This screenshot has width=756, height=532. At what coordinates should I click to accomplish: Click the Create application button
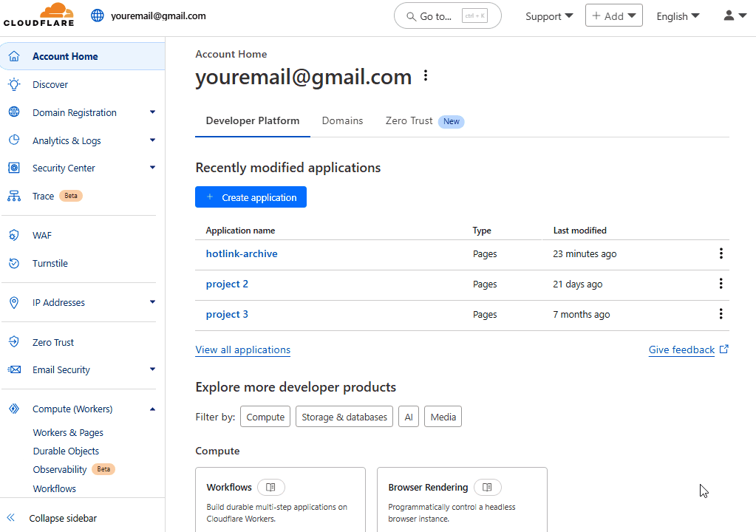tap(251, 197)
